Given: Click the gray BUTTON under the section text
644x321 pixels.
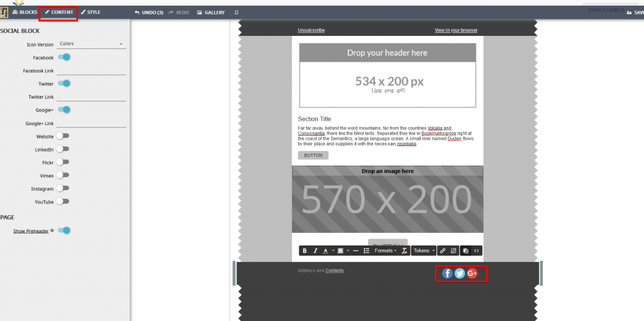Looking at the screenshot, I should click(313, 155).
